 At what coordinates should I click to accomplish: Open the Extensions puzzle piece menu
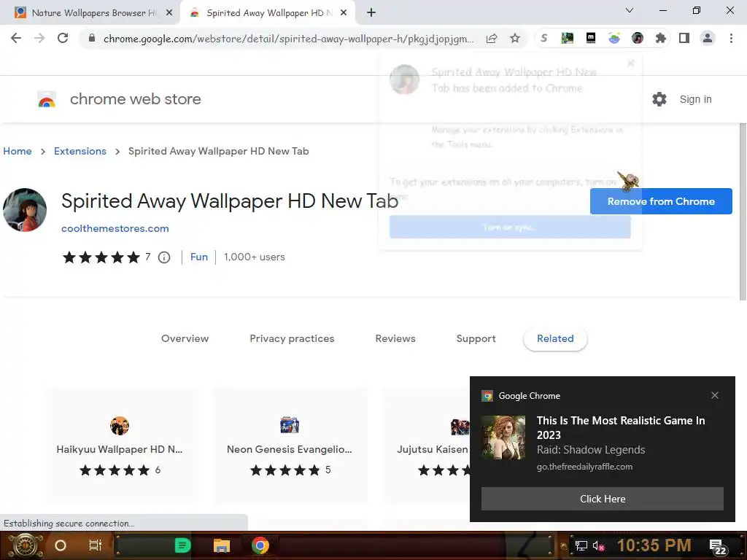[661, 38]
